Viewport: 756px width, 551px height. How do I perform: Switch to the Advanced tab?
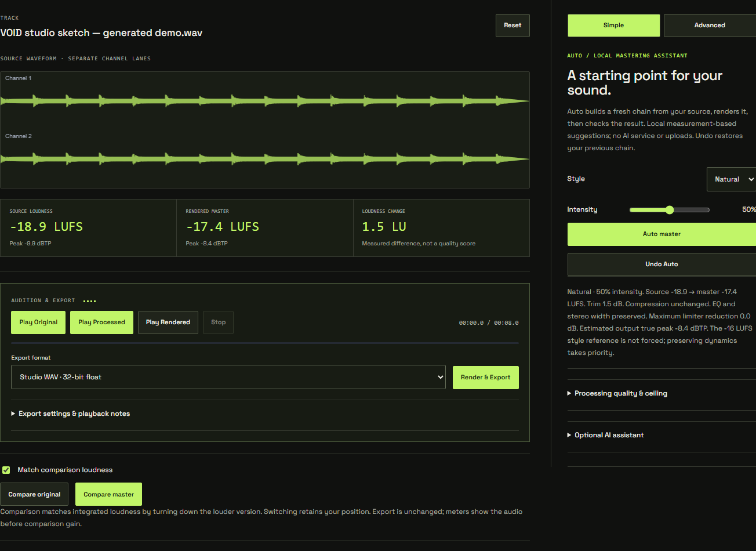710,26
